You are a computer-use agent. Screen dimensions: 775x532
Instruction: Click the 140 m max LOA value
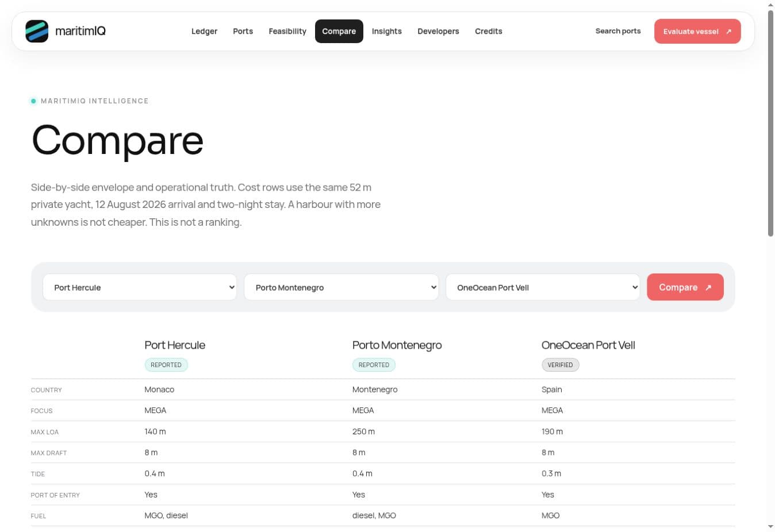(155, 431)
